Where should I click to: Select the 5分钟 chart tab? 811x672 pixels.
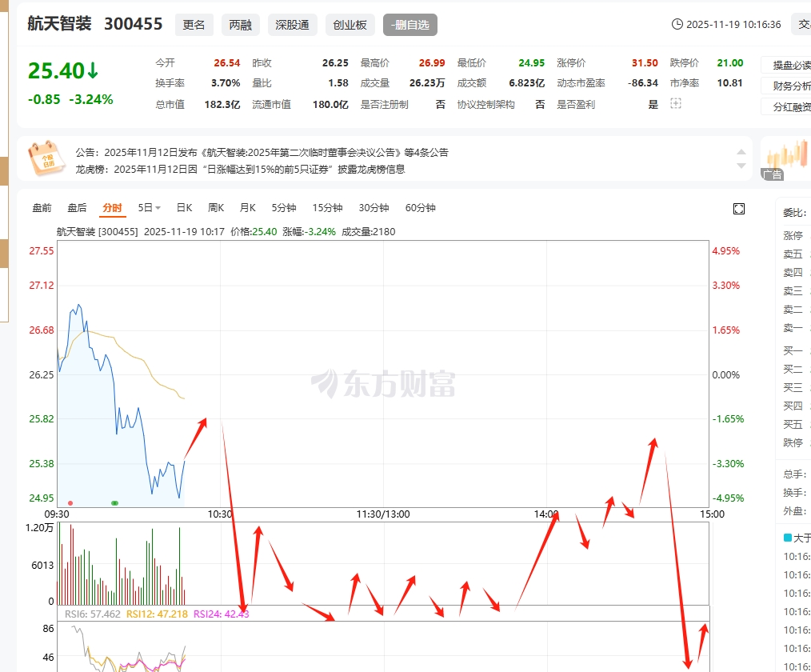click(284, 207)
